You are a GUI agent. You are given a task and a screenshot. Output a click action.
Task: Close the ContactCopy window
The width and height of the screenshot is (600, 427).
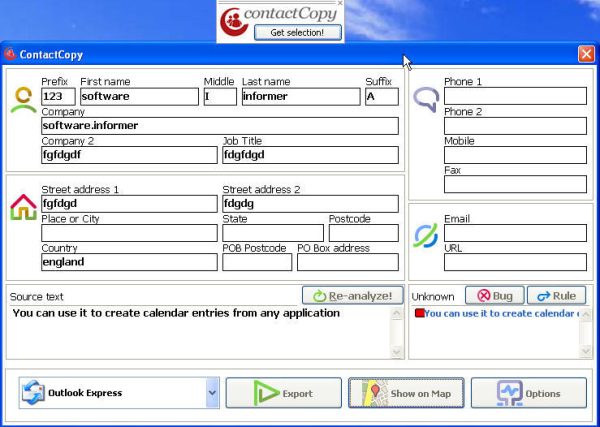pos(586,54)
